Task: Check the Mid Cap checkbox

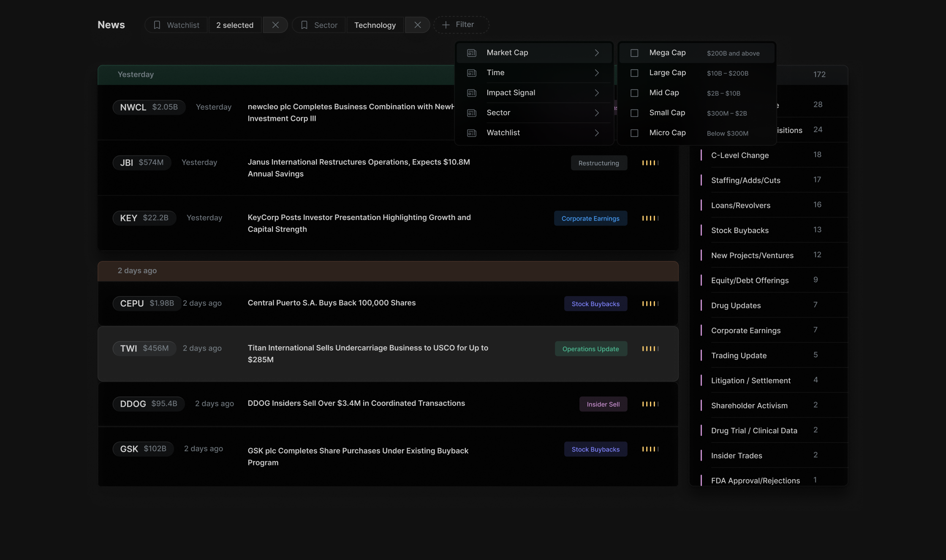Action: pos(634,93)
